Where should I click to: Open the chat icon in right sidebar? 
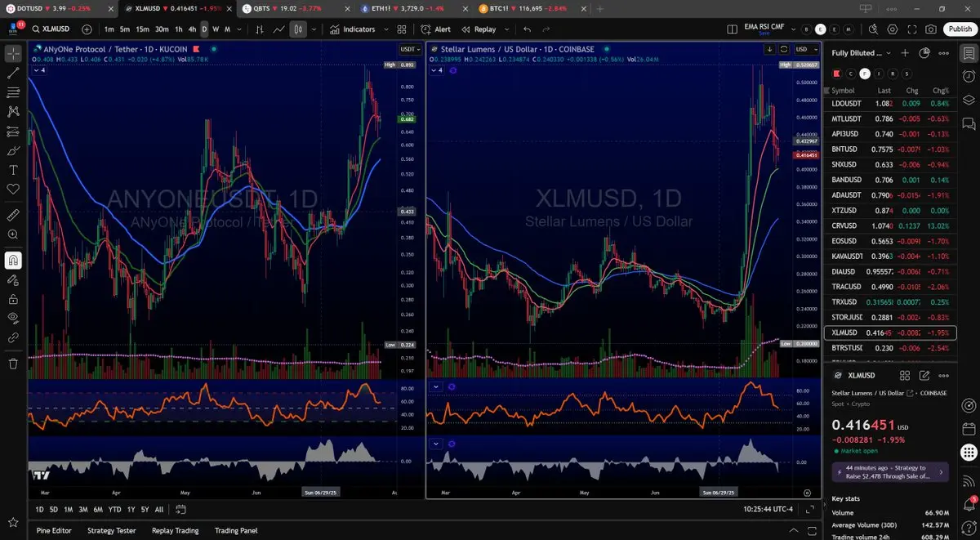969,123
